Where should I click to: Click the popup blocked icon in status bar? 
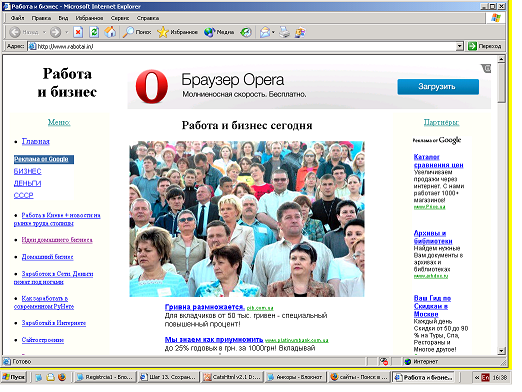coord(384,361)
